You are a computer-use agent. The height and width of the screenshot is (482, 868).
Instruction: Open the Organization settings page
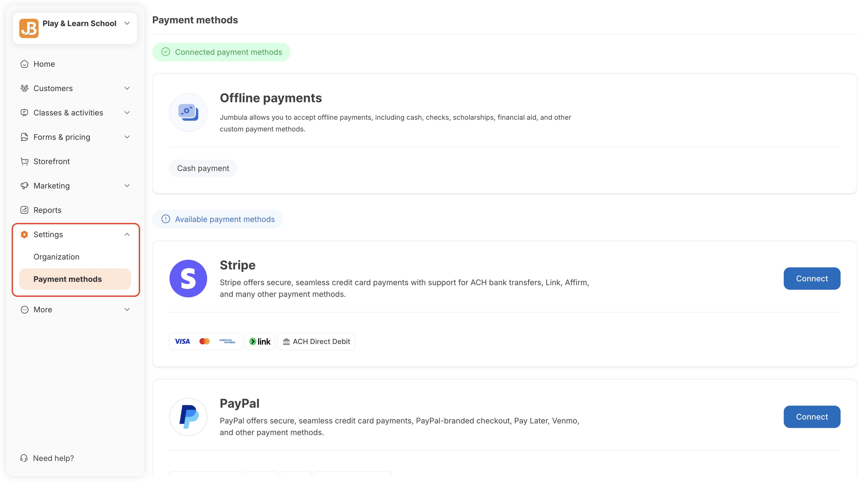click(x=56, y=257)
